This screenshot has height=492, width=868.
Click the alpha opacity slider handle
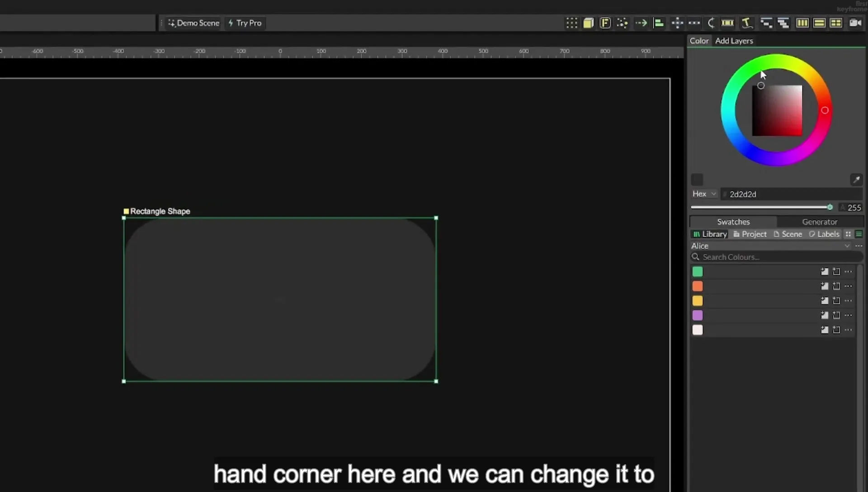pyautogui.click(x=830, y=207)
